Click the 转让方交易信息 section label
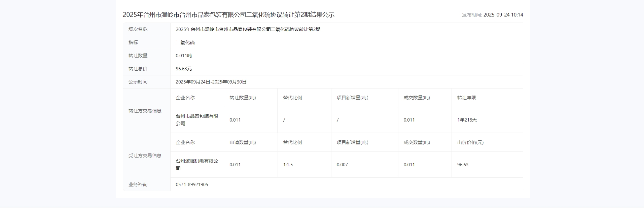 tap(145, 111)
